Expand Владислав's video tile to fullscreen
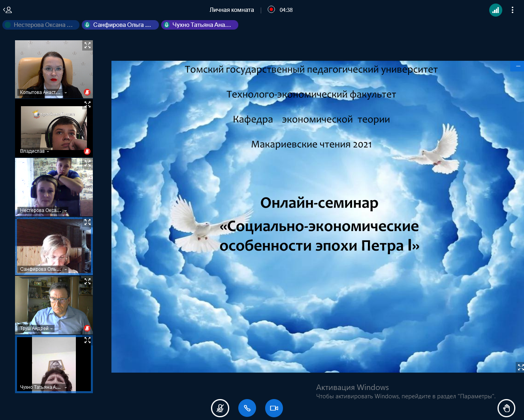The height and width of the screenshot is (420, 524). coord(87,104)
